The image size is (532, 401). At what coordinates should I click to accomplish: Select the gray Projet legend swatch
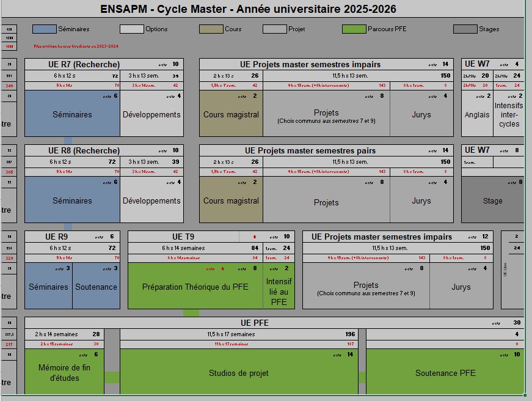pos(274,29)
